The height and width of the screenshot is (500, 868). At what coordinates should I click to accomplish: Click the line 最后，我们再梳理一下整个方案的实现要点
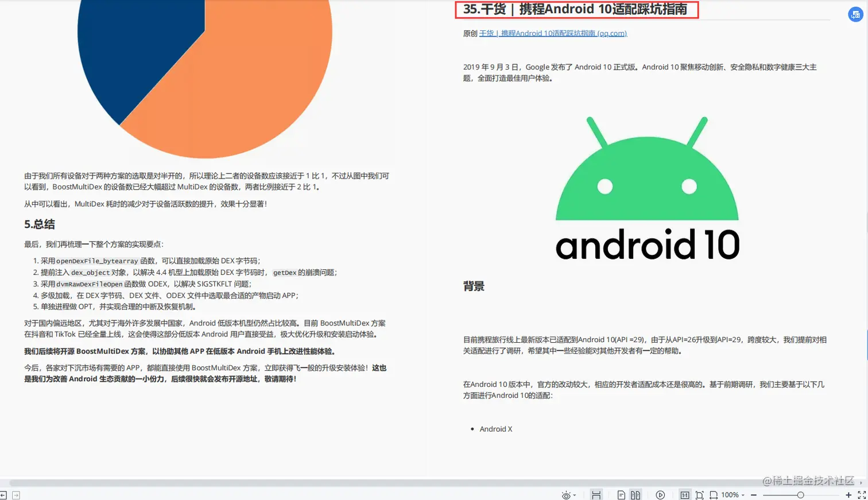[x=94, y=244]
